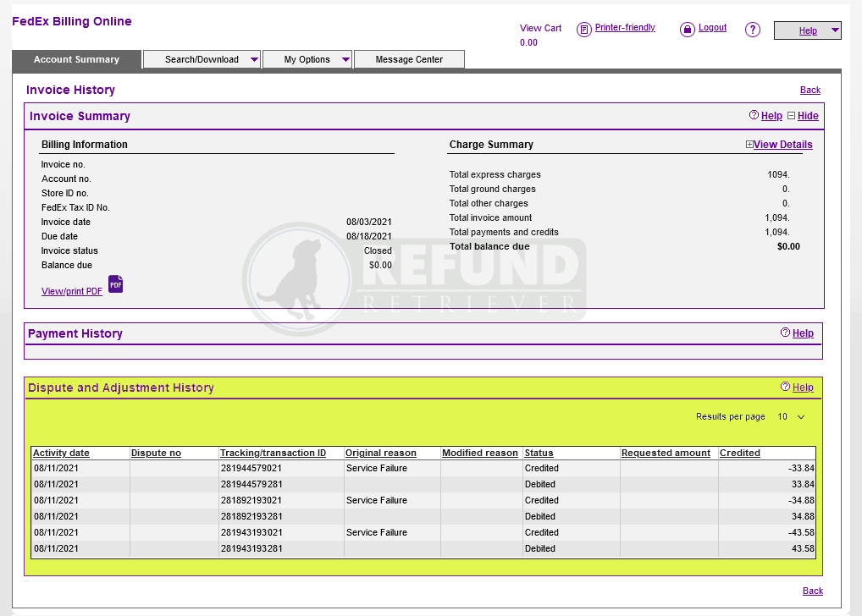Image resolution: width=862 pixels, height=616 pixels.
Task: Sort by Dispute no column header
Action: point(156,453)
